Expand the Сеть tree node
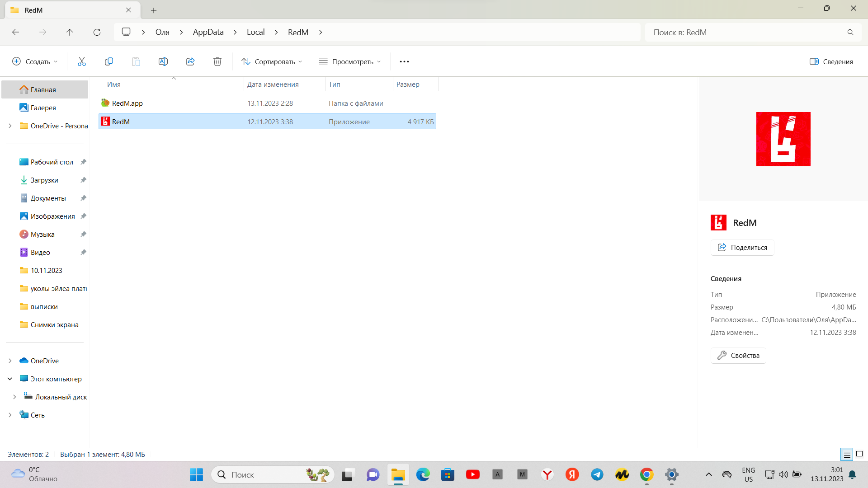Image resolution: width=868 pixels, height=488 pixels. [x=10, y=415]
